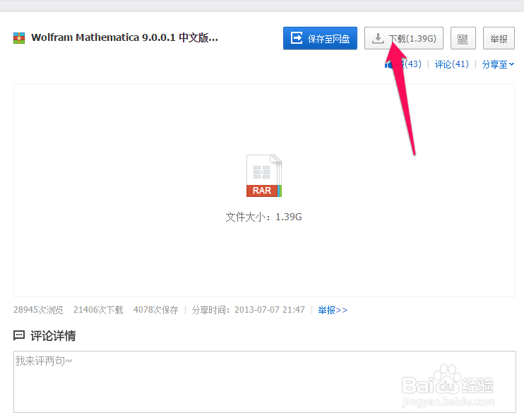
Task: Click the 文件大小：1.39G text
Action: [263, 217]
